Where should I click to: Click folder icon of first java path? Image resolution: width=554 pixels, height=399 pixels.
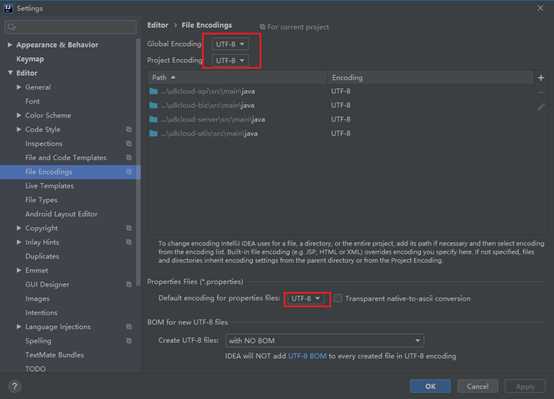point(153,92)
